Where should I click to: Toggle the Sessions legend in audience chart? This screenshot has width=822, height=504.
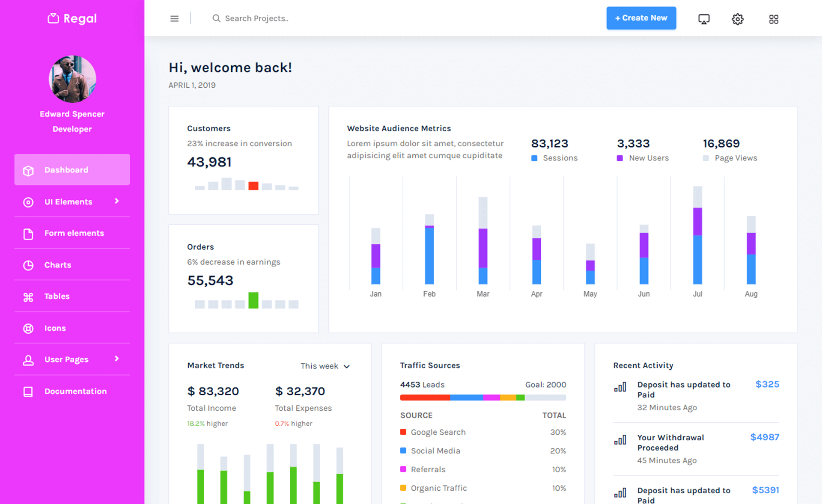coord(534,158)
